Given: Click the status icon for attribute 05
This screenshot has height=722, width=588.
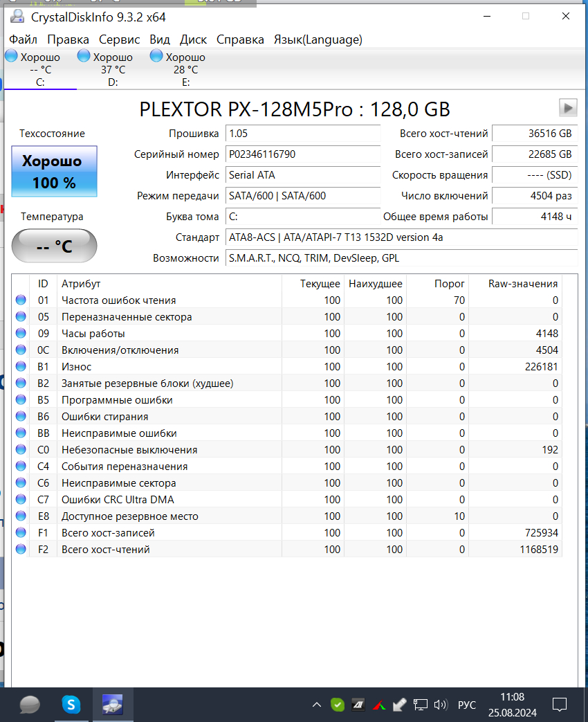Looking at the screenshot, I should tap(21, 316).
